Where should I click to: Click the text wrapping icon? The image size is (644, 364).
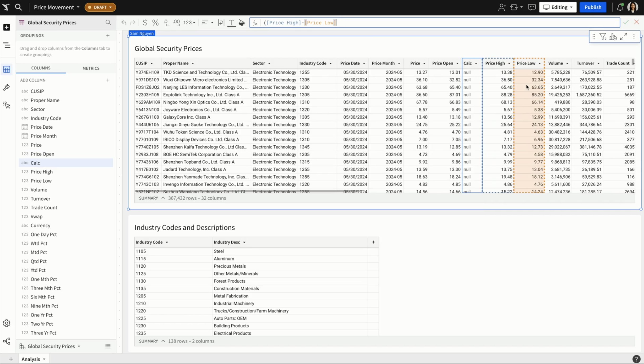[x=221, y=23]
